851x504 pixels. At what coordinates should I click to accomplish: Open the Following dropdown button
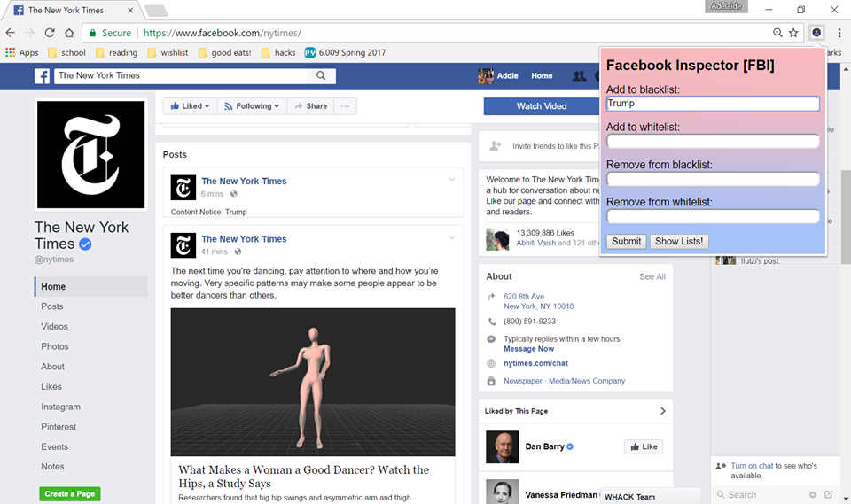pos(252,106)
